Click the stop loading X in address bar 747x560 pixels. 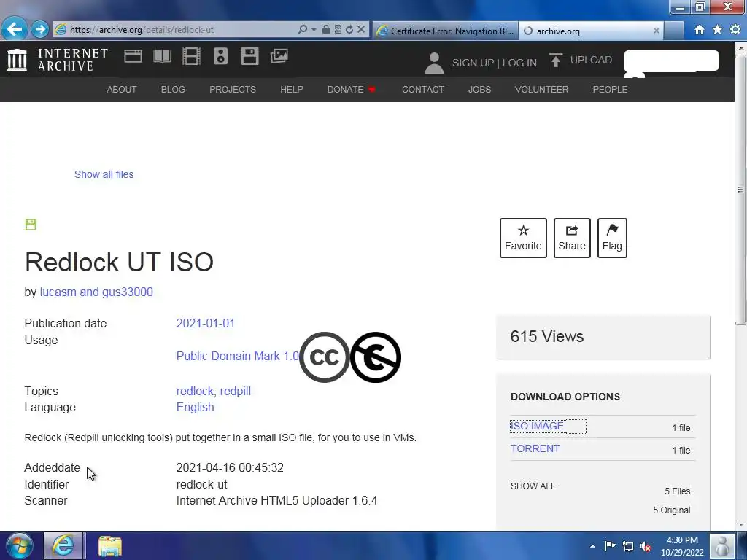361,29
